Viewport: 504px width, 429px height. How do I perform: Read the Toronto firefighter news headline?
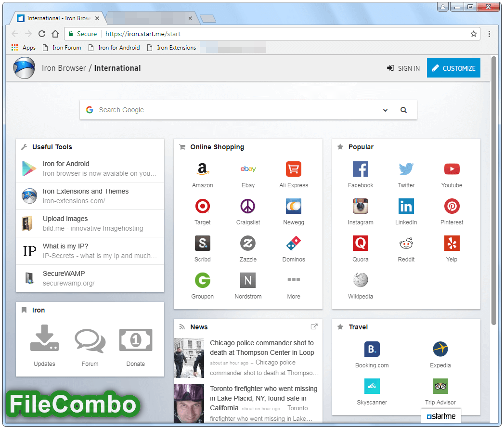tap(264, 398)
